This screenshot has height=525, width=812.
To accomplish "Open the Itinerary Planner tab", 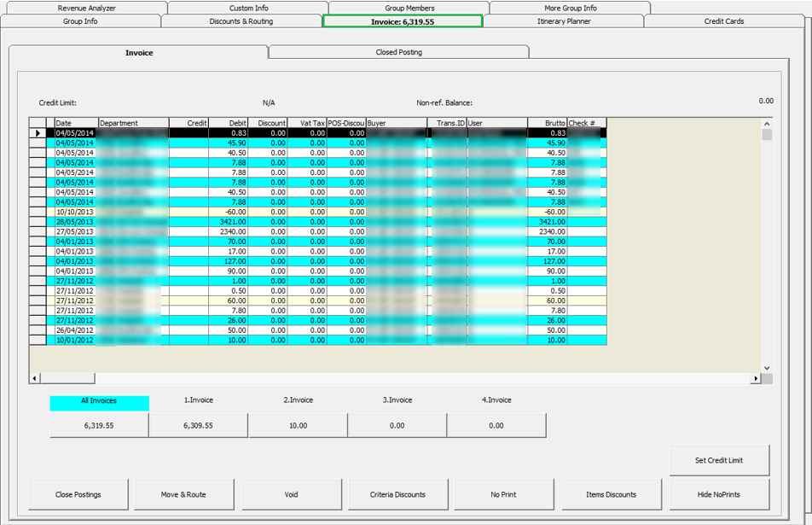I will click(x=564, y=21).
